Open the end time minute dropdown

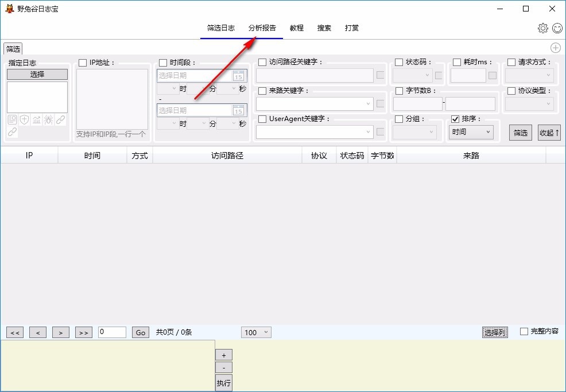(x=198, y=124)
